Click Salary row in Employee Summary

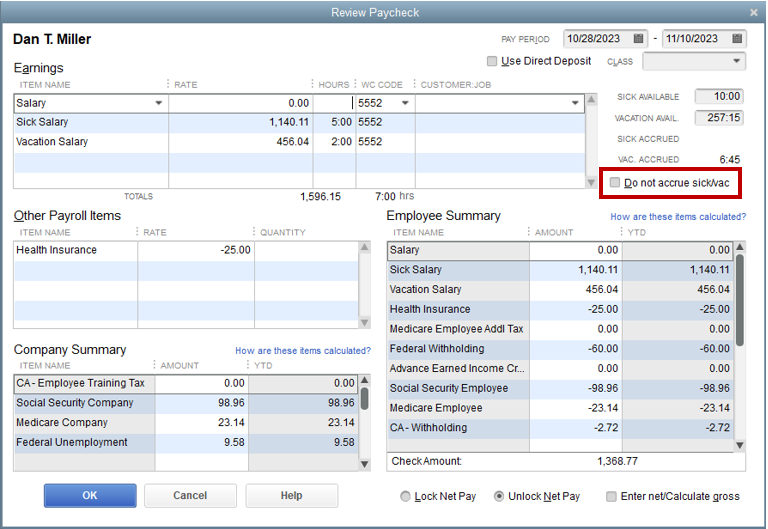pos(560,250)
